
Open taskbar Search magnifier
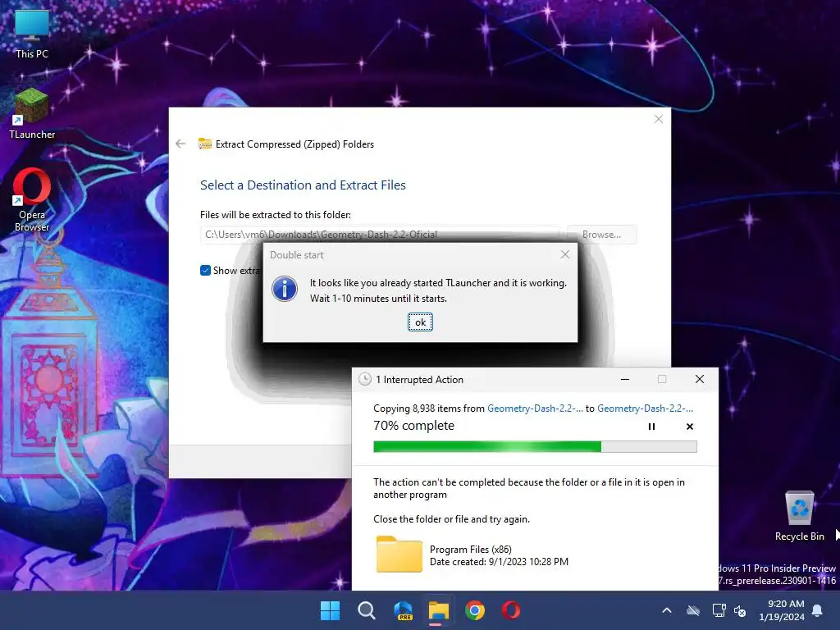(x=367, y=610)
